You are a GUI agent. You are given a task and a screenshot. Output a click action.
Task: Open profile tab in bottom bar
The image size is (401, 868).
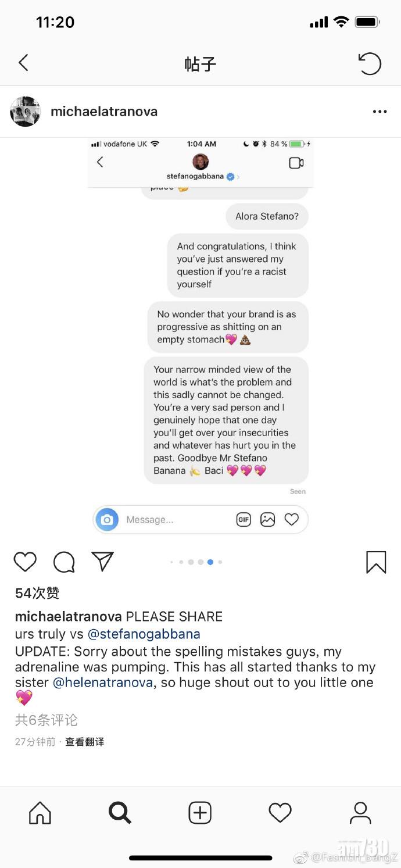(x=360, y=813)
